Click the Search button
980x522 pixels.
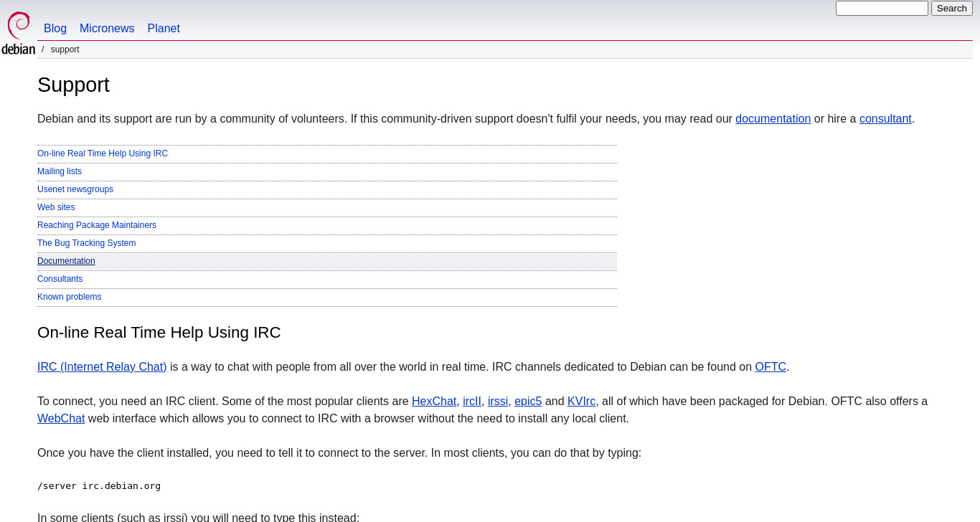point(952,9)
